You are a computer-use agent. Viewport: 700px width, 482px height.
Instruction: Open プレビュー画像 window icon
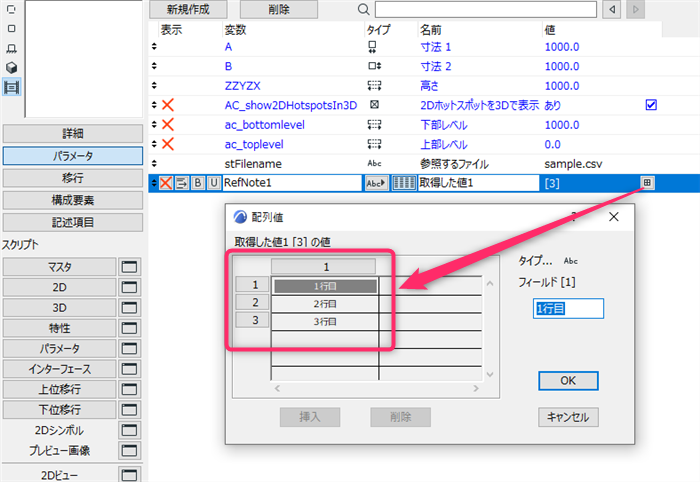129,450
